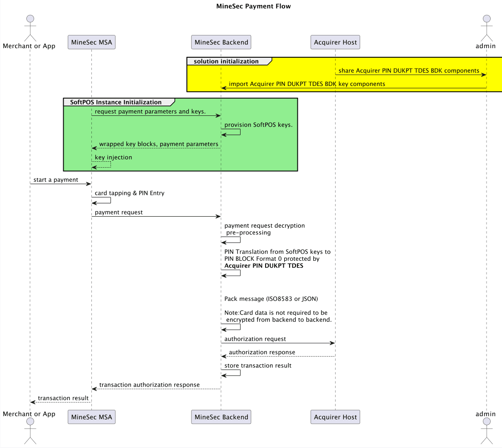Click the bottom Merchant or App stick figure

pyautogui.click(x=30, y=432)
